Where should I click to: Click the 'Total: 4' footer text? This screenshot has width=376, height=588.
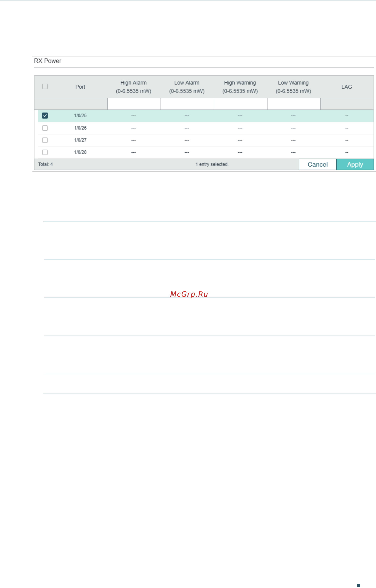click(45, 164)
